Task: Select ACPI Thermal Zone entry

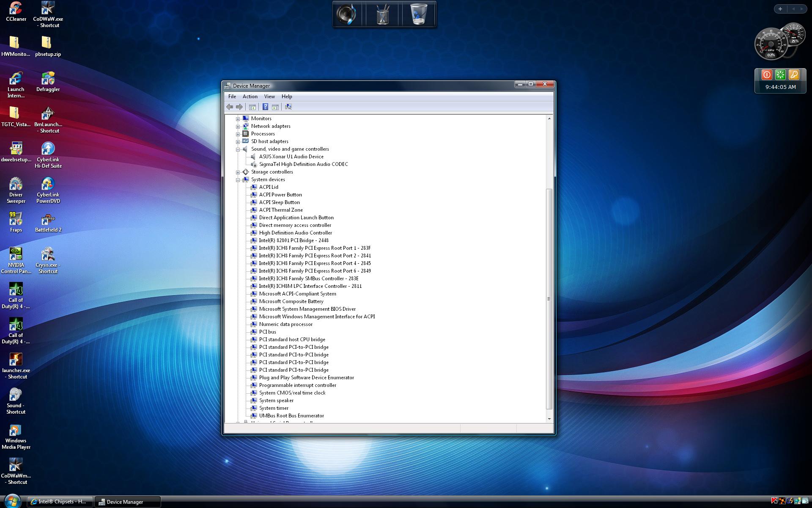Action: [x=281, y=210]
